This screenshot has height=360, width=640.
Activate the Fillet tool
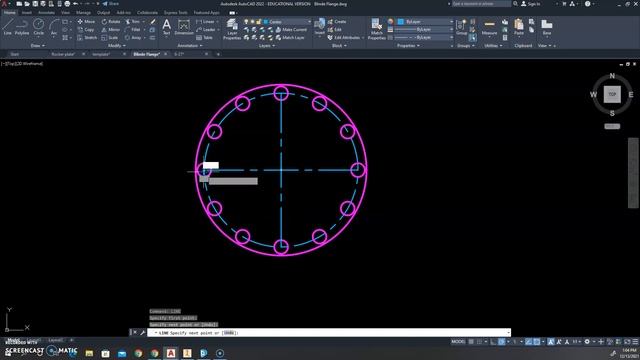tap(133, 29)
